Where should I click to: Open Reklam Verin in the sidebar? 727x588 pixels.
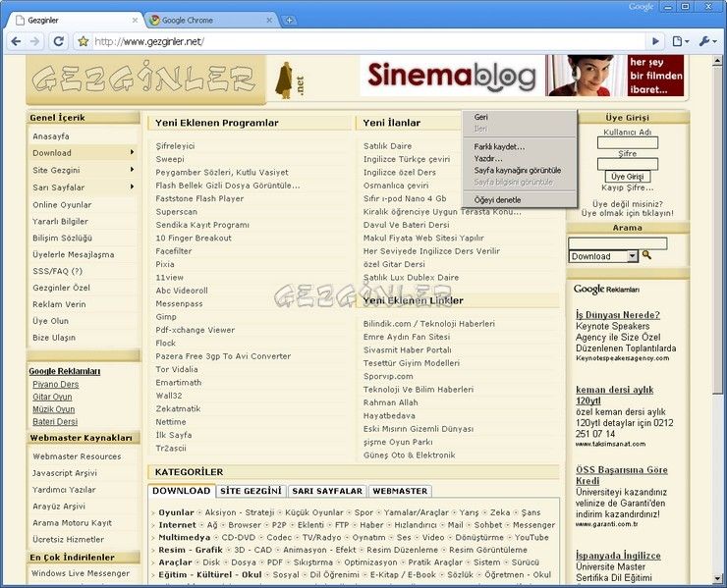pyautogui.click(x=59, y=304)
